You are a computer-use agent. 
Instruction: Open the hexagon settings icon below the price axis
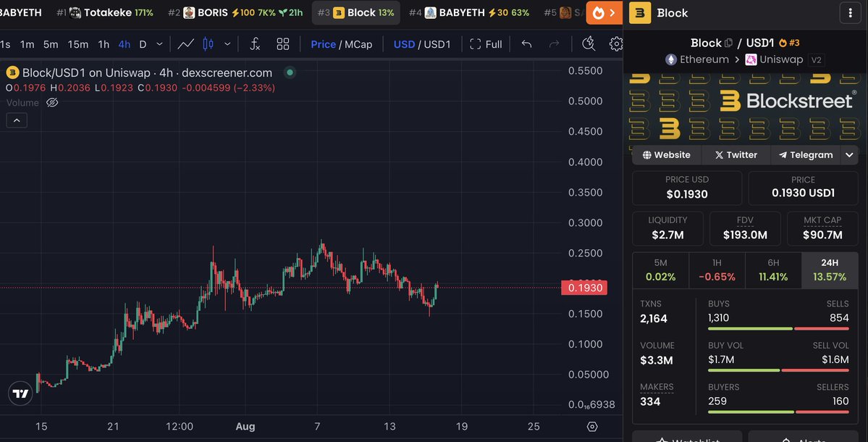coord(592,427)
